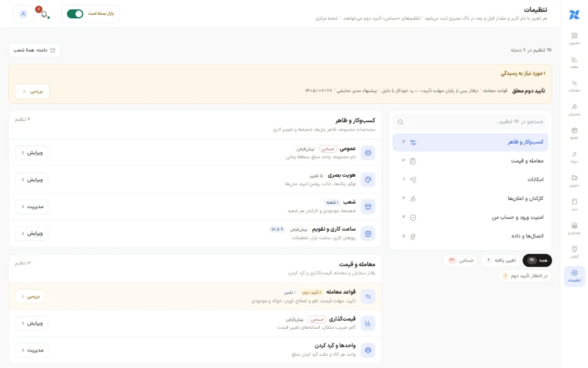Open تحویل (Delivery) truck icon in sidebar

click(574, 180)
